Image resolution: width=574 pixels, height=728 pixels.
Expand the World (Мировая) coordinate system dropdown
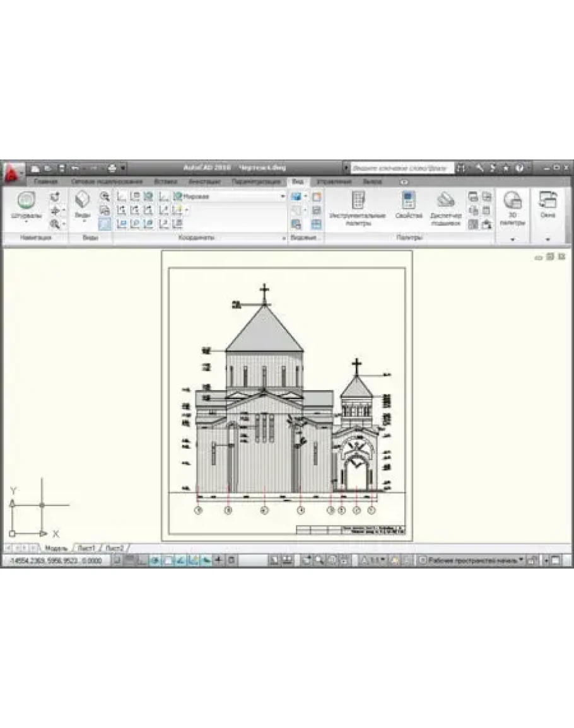tap(283, 197)
